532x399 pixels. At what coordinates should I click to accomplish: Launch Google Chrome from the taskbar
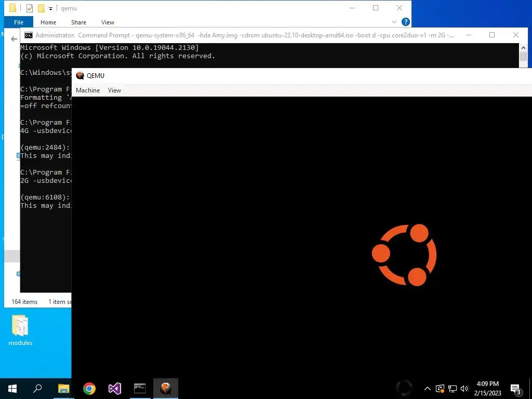click(89, 389)
